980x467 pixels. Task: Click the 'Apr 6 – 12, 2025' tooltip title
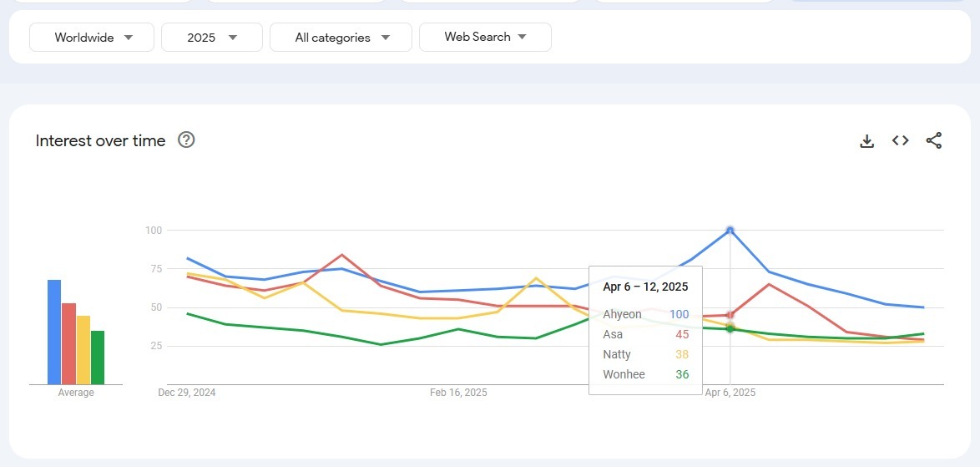click(645, 287)
